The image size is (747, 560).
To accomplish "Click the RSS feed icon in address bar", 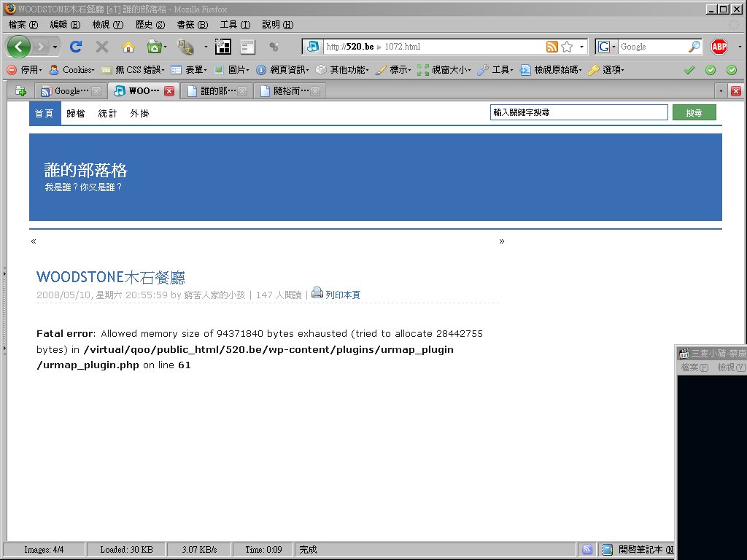I will tap(552, 47).
